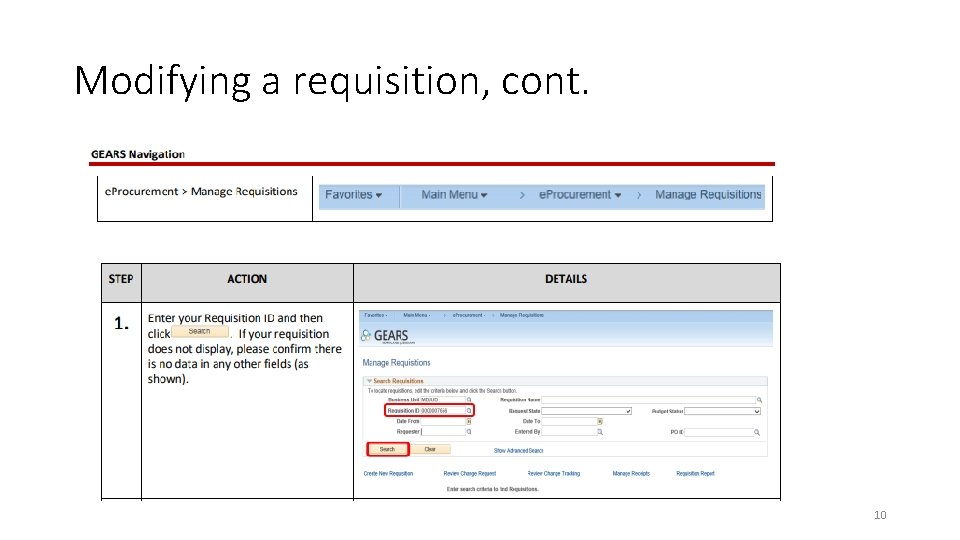The height and width of the screenshot is (540, 960).
Task: Click the Entered By lookup magnifier
Action: (x=600, y=432)
